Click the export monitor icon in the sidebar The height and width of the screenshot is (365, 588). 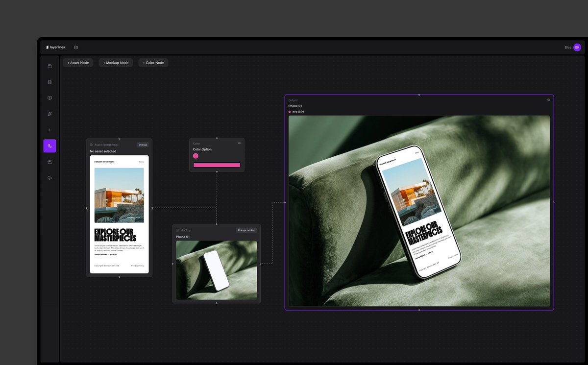[x=49, y=97]
